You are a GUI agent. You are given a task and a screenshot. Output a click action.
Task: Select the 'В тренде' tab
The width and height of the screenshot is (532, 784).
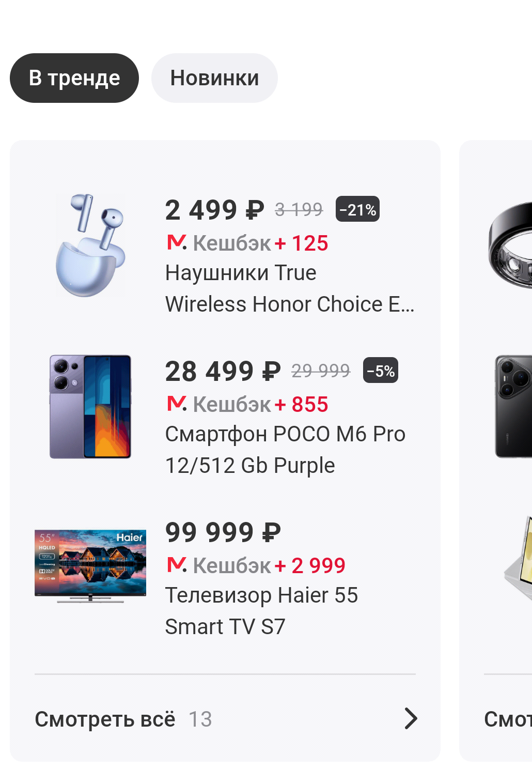[74, 78]
